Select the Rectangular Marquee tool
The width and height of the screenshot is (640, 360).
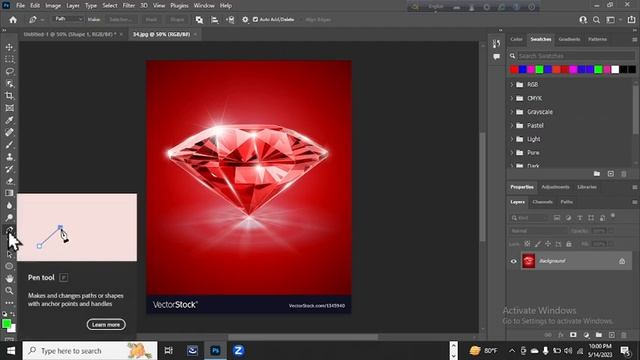point(9,59)
